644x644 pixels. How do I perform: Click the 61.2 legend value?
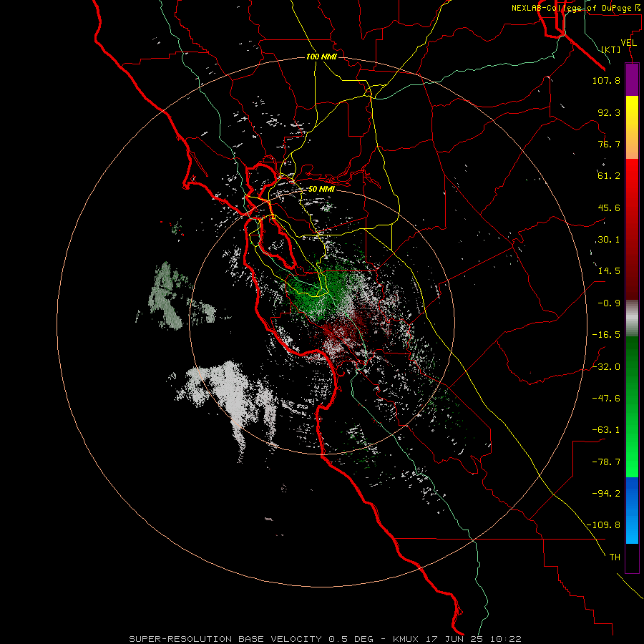[x=609, y=176]
